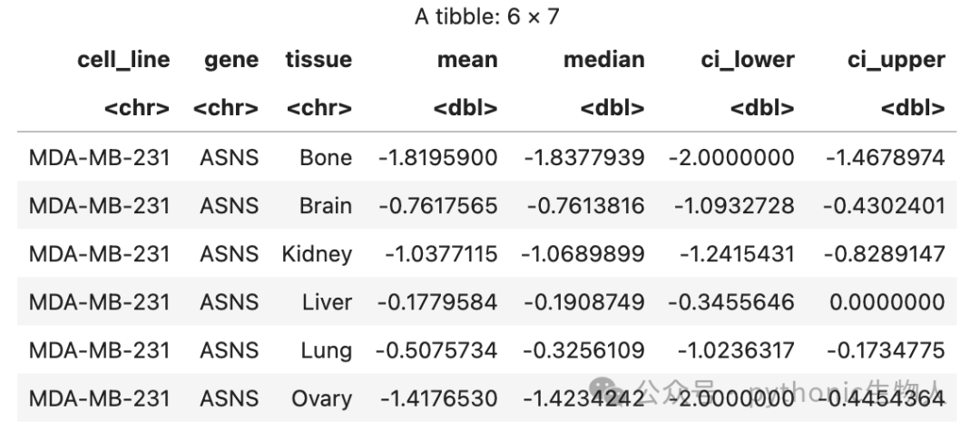Select the Lung tissue cell
This screenshot has width=980, height=432.
point(327,350)
